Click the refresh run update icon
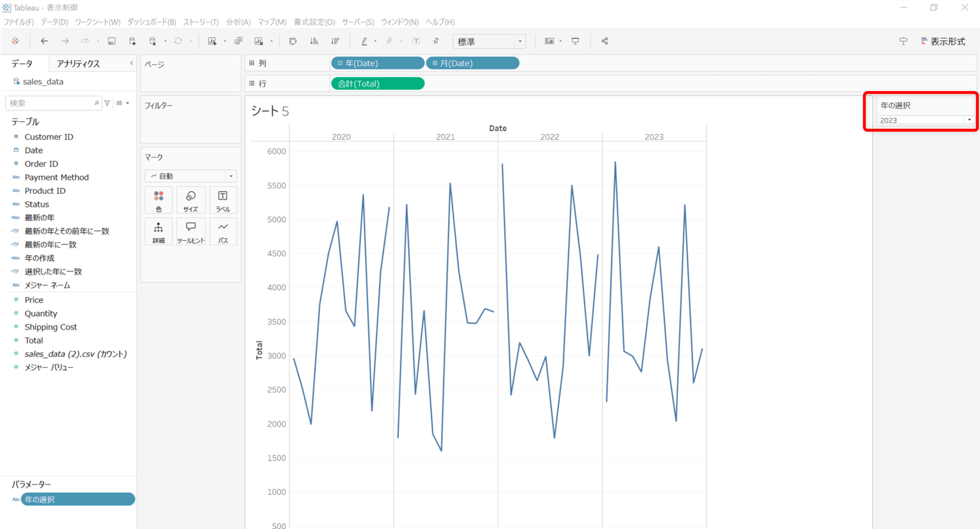The image size is (980, 529). [178, 41]
